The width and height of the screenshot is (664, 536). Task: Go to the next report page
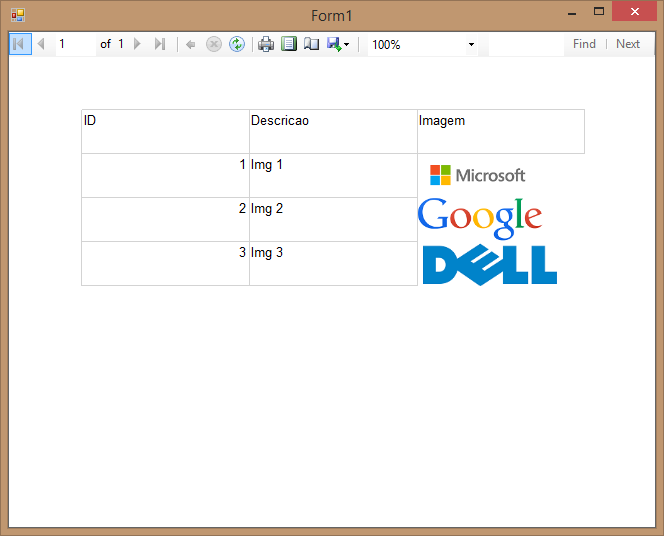(137, 44)
